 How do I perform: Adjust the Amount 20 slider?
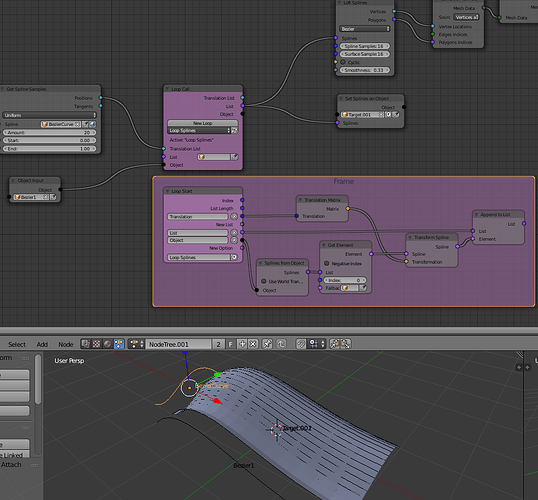pyautogui.click(x=49, y=132)
